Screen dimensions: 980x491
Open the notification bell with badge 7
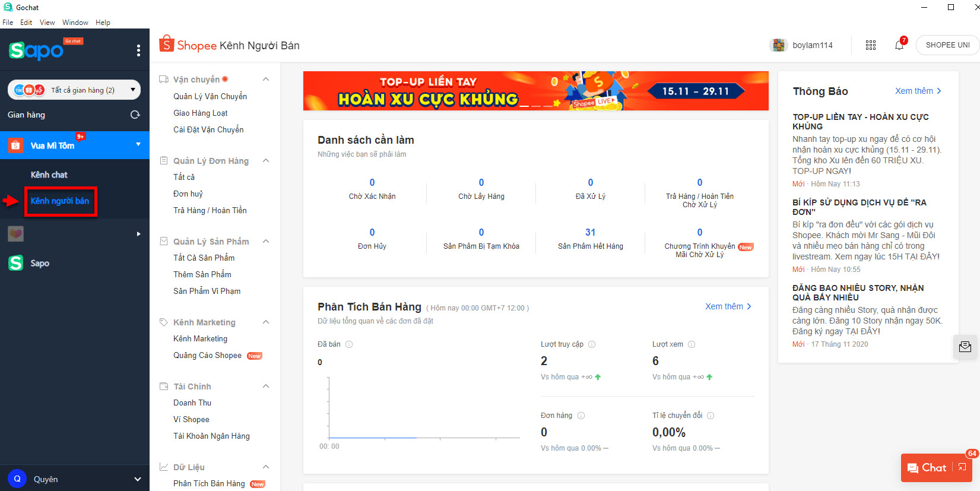[900, 45]
